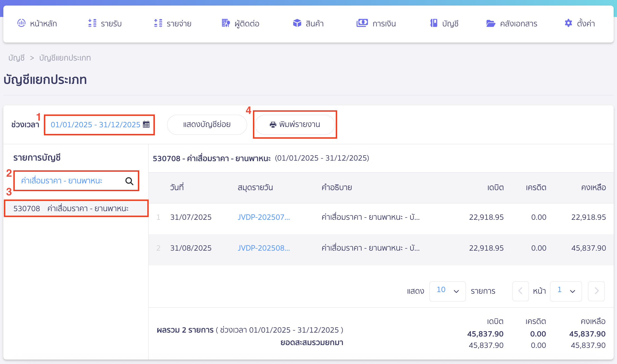
Task: Open the page number dropdown showing 1
Action: (566, 291)
